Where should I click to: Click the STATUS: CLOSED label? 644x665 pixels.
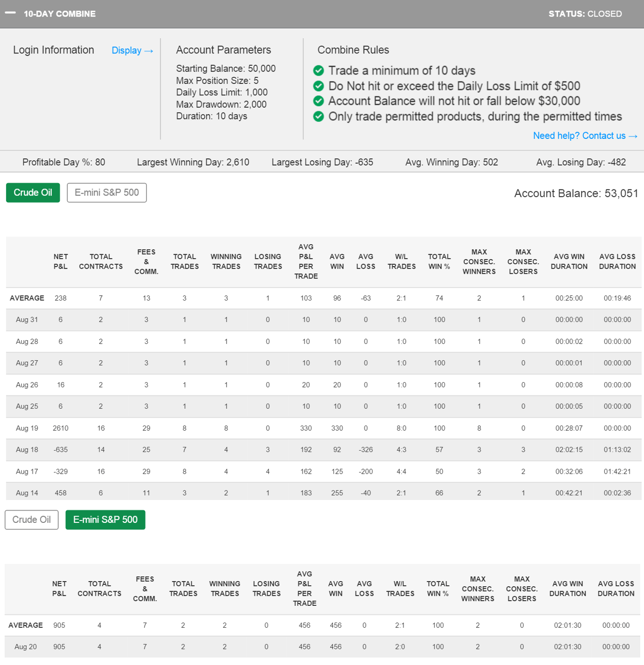pos(585,14)
